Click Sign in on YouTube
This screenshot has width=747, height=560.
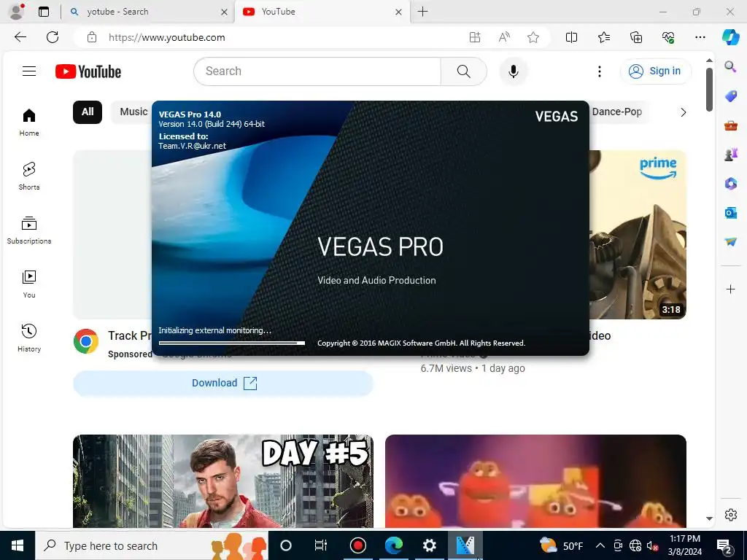pos(656,71)
